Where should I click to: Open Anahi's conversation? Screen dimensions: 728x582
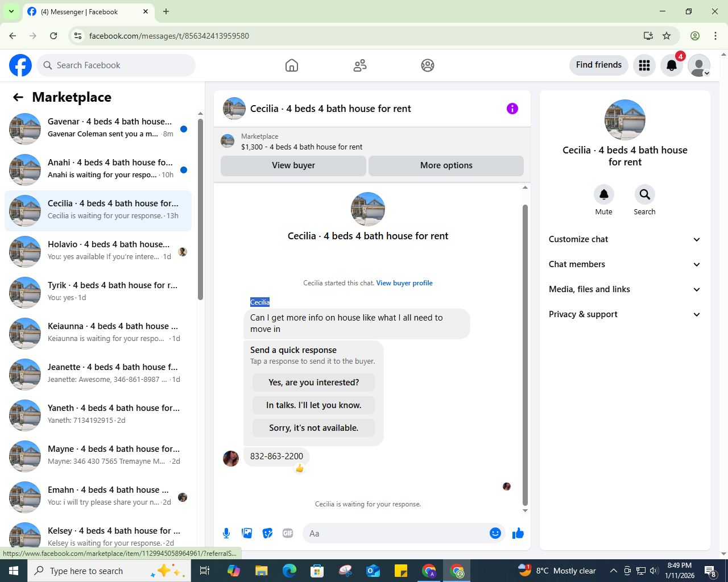click(98, 170)
